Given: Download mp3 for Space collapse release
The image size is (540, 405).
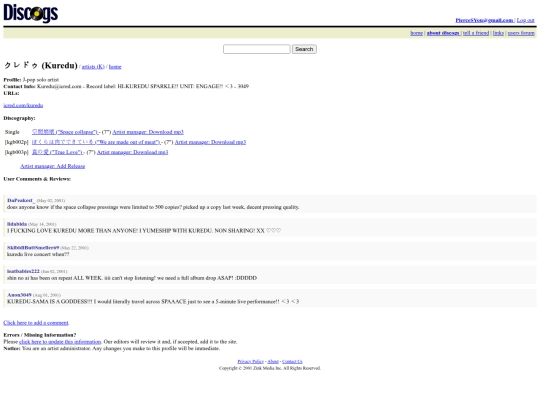Looking at the screenshot, I should click(x=148, y=132).
